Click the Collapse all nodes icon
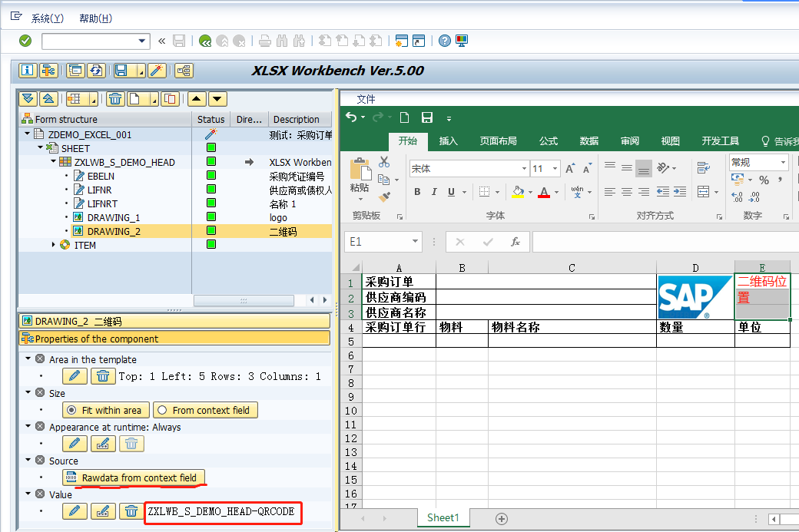 click(x=48, y=99)
